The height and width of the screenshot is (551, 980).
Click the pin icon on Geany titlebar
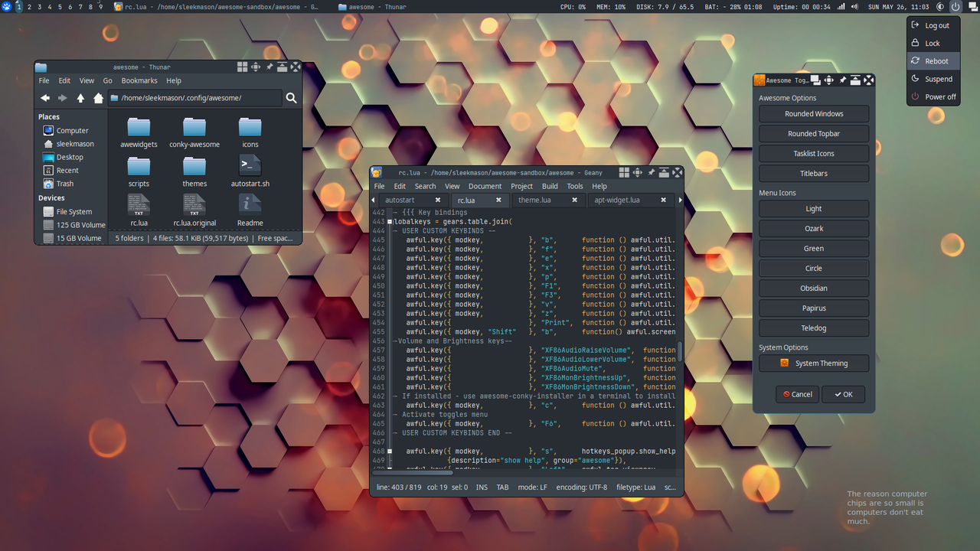[651, 173]
